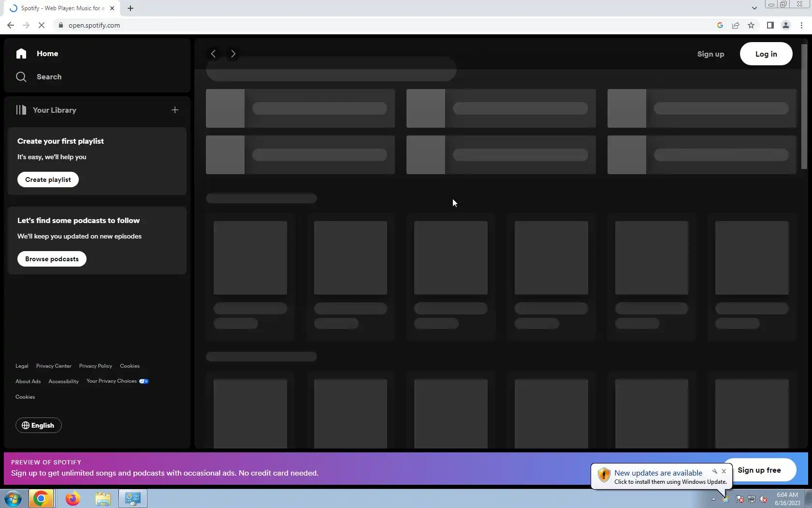
Task: Open a new browser tab
Action: click(130, 8)
